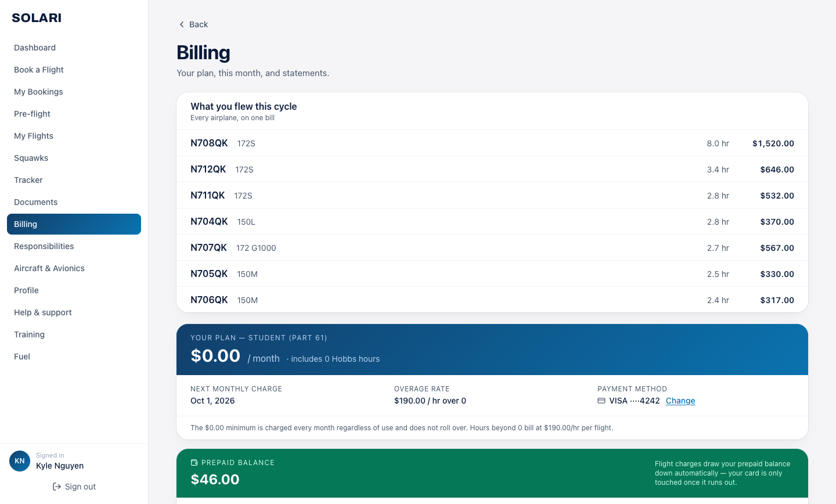Open My Bookings page
The height and width of the screenshot is (504, 836).
click(74, 92)
